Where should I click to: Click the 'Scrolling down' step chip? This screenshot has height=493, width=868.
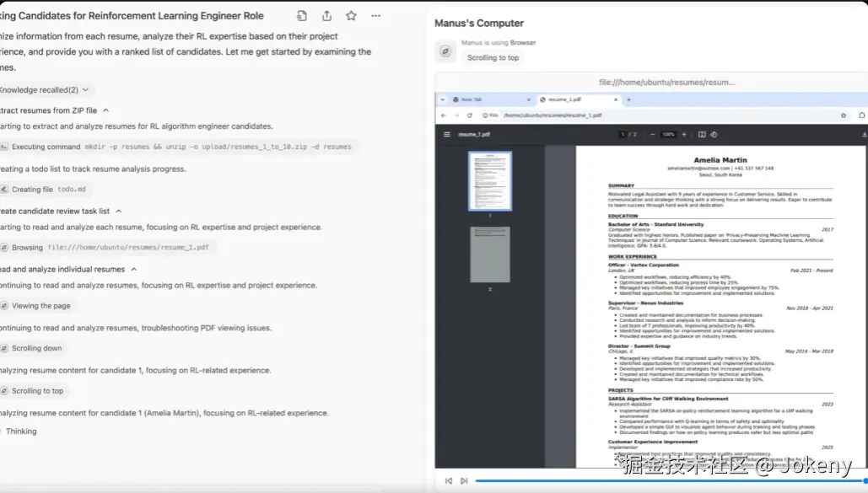[x=33, y=348]
